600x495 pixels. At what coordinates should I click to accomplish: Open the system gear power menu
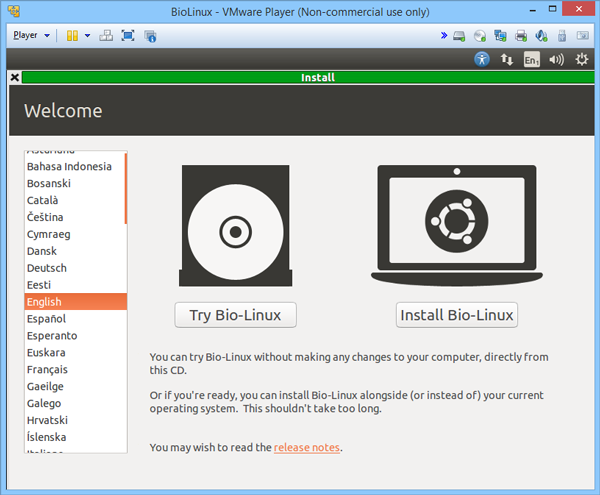[x=582, y=59]
